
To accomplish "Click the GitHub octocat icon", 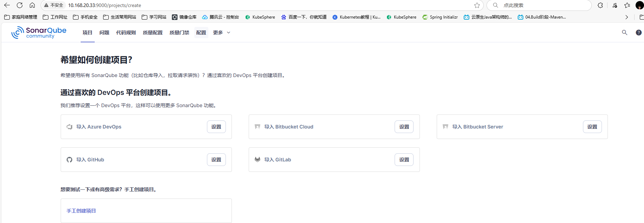I will [69, 160].
